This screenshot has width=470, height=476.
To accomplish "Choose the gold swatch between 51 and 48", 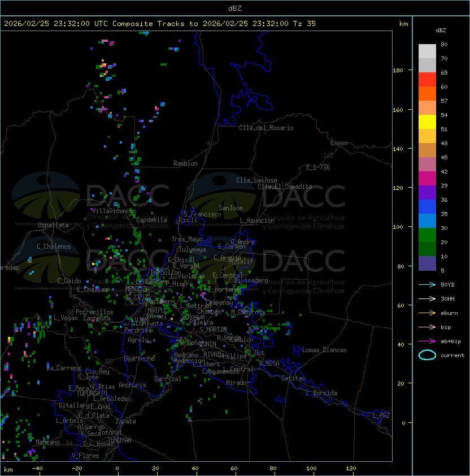I will [x=427, y=136].
